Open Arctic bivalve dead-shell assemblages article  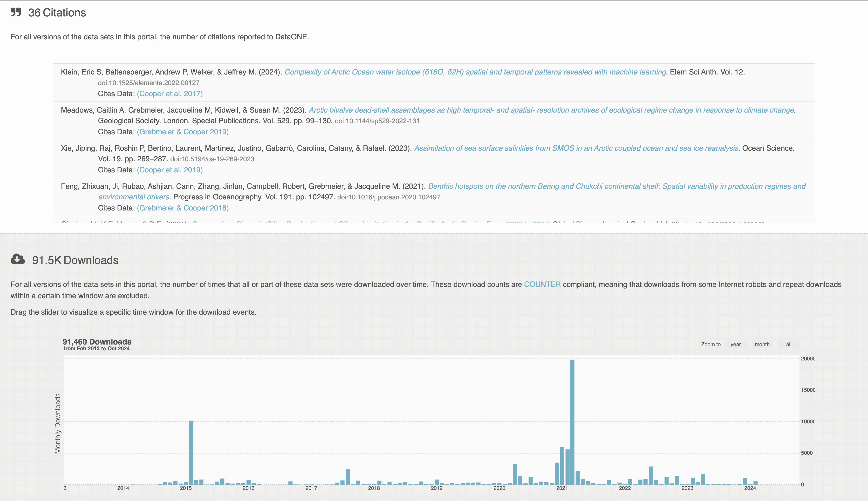click(x=551, y=110)
